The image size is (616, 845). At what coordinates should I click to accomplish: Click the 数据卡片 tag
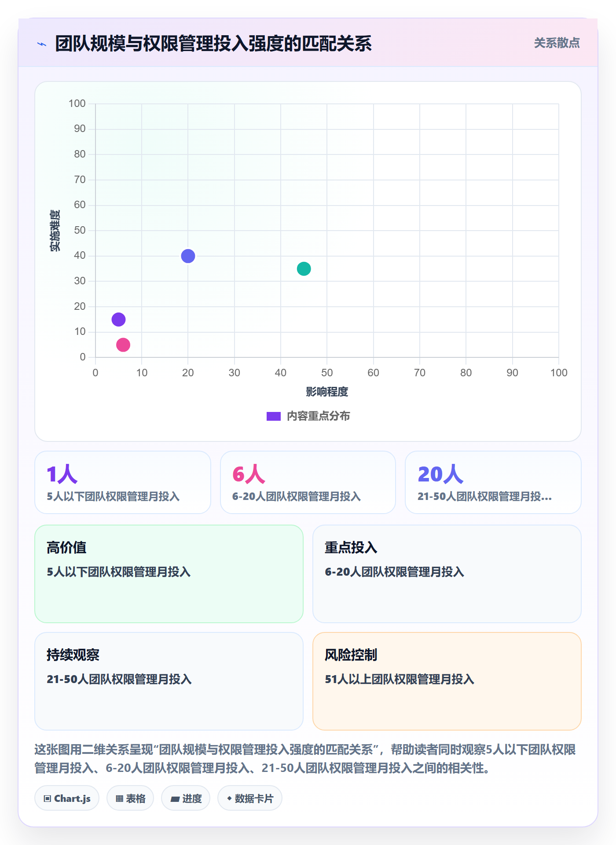pos(250,798)
